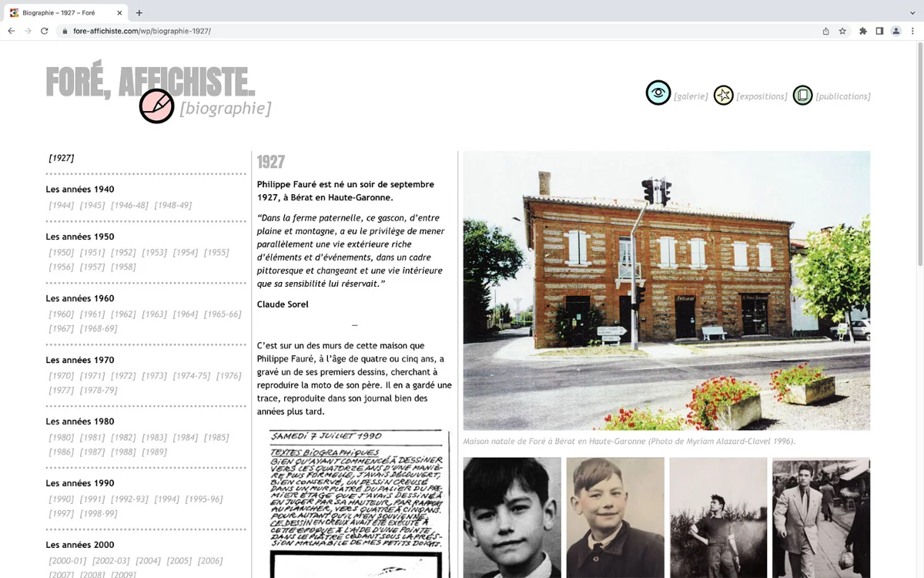Click the publications book icon
Image resolution: width=924 pixels, height=578 pixels.
[x=802, y=95]
